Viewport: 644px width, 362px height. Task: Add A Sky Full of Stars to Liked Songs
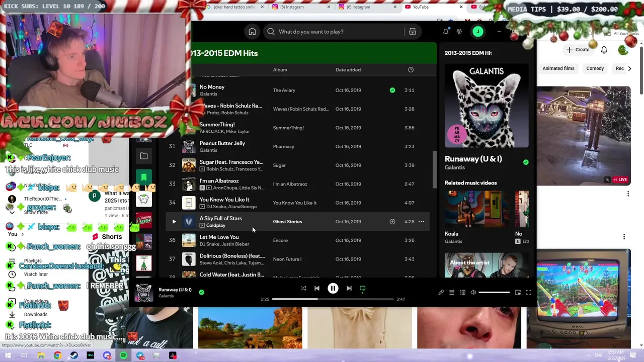(392, 222)
